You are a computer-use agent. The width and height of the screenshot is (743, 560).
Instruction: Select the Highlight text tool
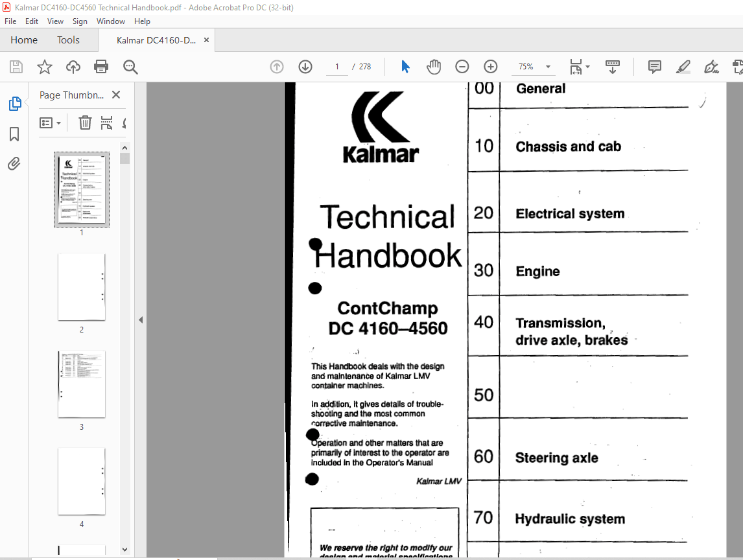point(683,67)
